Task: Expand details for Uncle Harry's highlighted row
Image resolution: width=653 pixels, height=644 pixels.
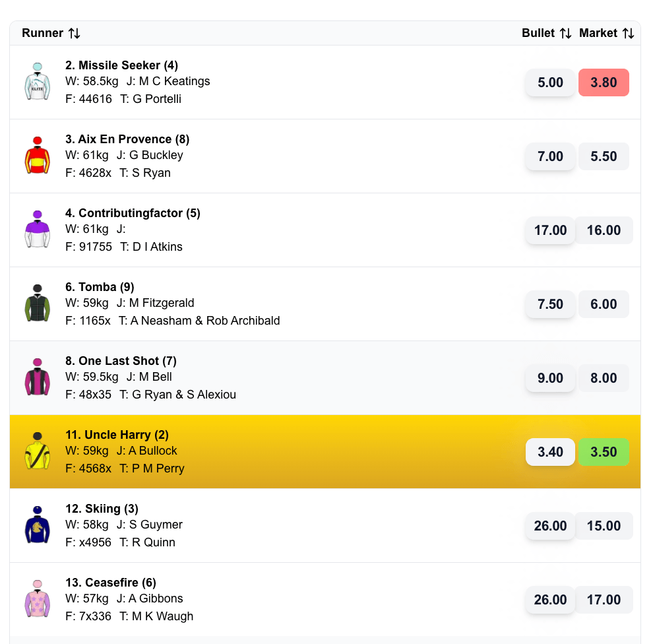Action: click(x=297, y=451)
